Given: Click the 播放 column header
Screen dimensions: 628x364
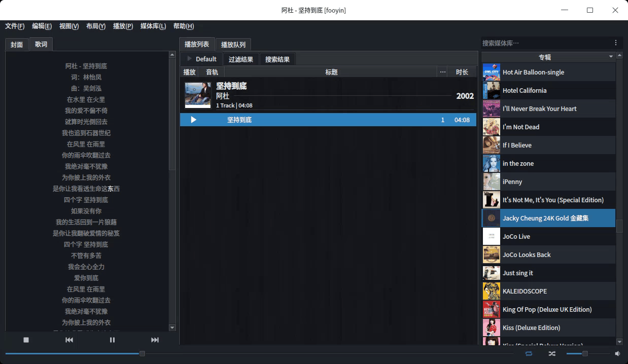Looking at the screenshot, I should (189, 72).
